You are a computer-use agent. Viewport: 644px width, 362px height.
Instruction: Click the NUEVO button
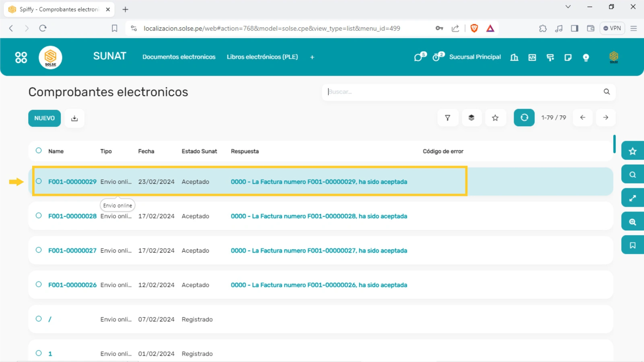coord(44,118)
